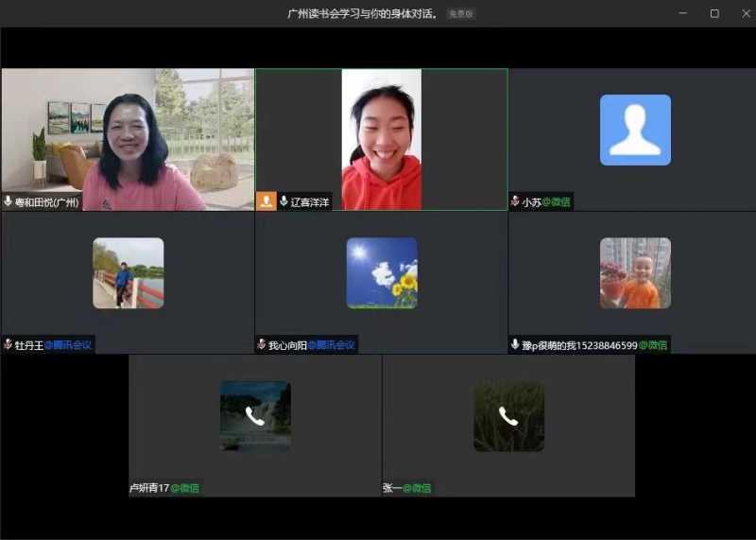Image resolution: width=756 pixels, height=540 pixels.
Task: Click microphone icon for 豫p俱萌的我15238846599
Action: click(x=515, y=345)
